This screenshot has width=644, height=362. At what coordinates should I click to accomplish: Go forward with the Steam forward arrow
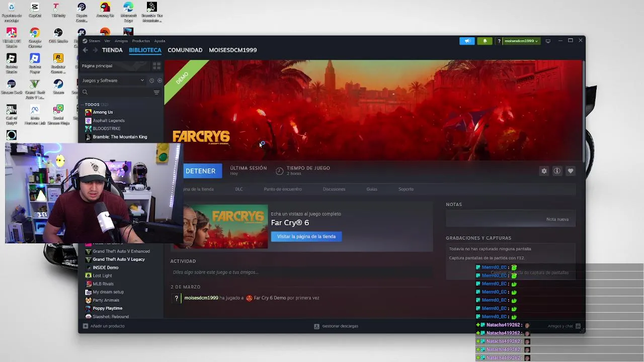pyautogui.click(x=95, y=50)
